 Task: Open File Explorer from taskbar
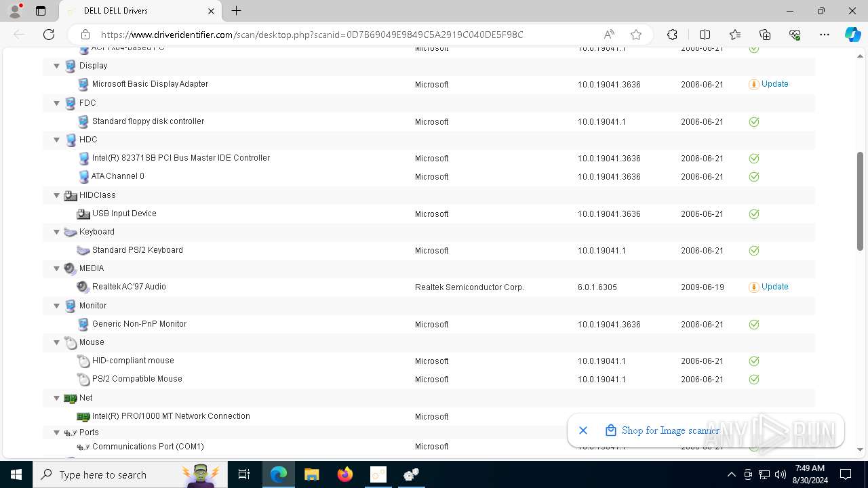tap(311, 474)
